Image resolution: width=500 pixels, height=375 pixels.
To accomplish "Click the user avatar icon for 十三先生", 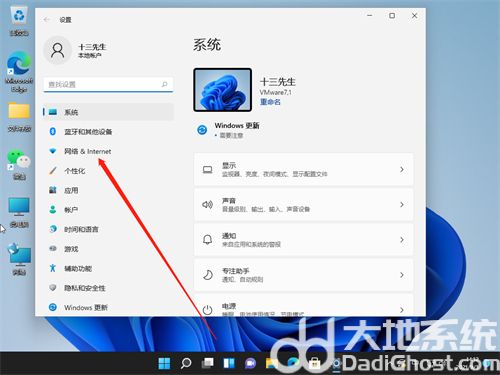I will pos(57,50).
